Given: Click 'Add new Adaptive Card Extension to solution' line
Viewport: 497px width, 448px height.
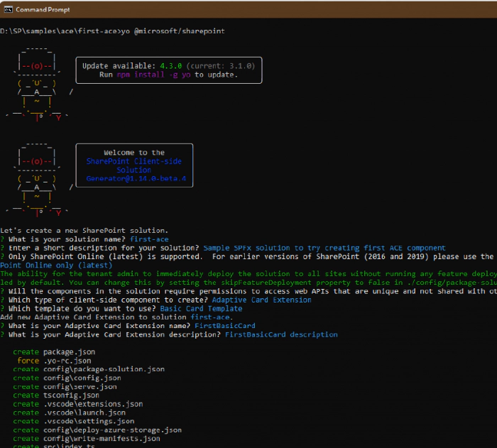Looking at the screenshot, I should click(x=116, y=317).
